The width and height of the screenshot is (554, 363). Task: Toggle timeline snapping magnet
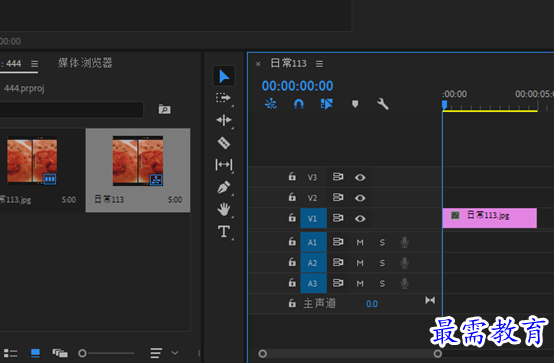click(x=299, y=104)
